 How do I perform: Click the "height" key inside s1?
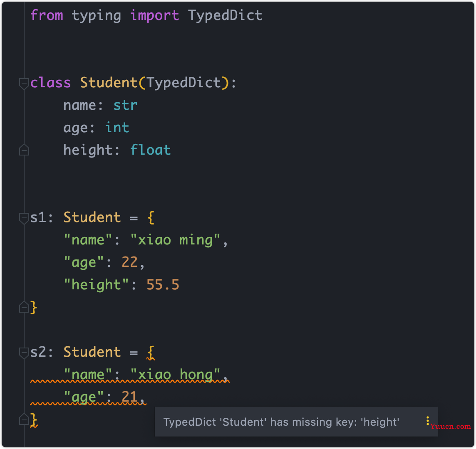click(96, 285)
